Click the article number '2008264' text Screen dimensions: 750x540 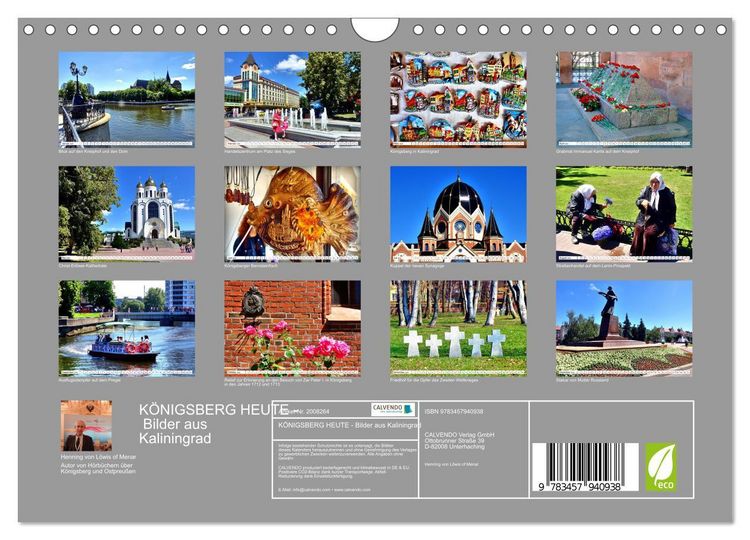(x=318, y=411)
